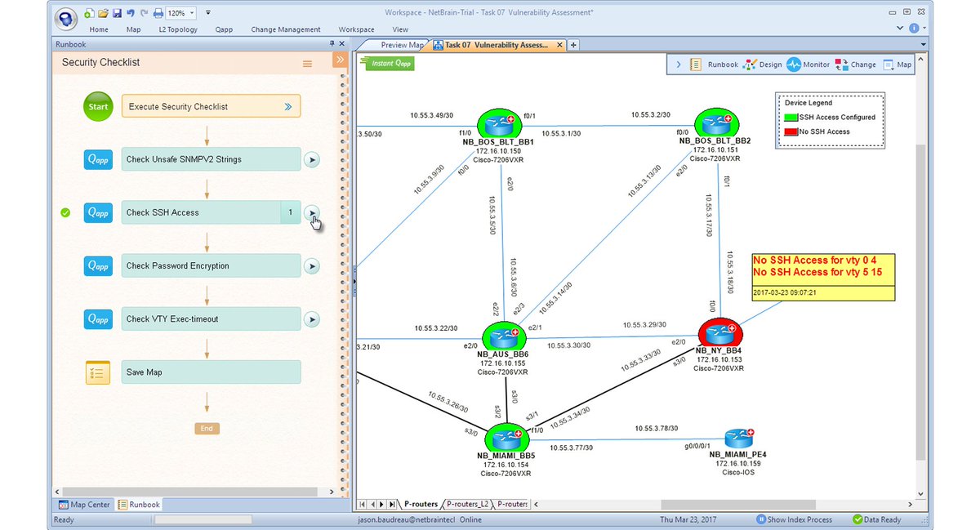Go to first sheet tab arrow
980x530 pixels.
[363, 504]
